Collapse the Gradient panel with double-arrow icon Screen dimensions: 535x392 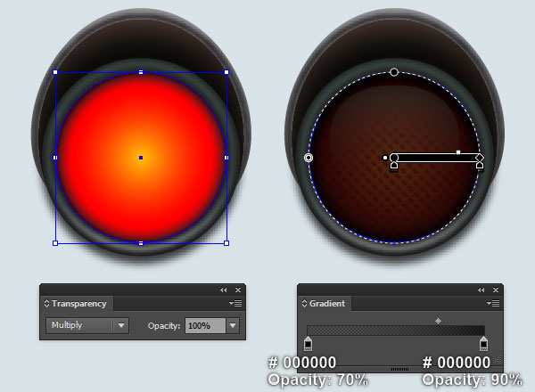[481, 290]
